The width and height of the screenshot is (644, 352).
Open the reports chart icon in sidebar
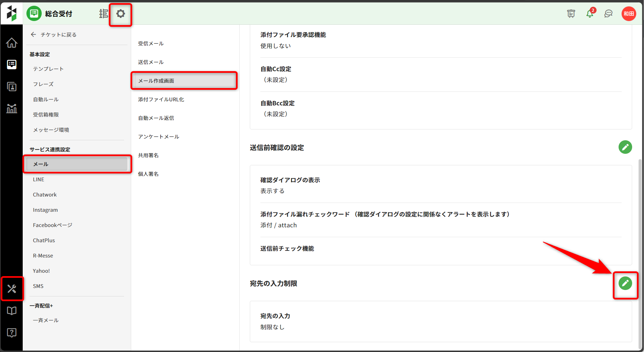(x=12, y=109)
